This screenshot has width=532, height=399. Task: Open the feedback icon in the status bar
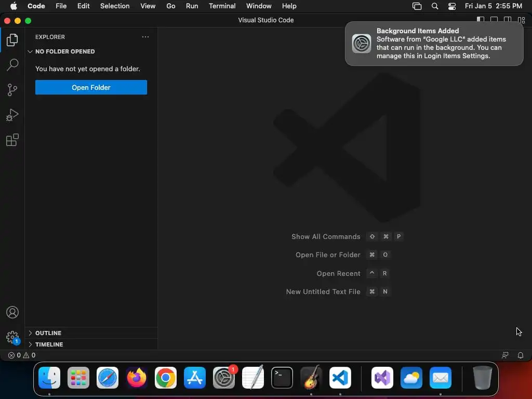tap(505, 355)
